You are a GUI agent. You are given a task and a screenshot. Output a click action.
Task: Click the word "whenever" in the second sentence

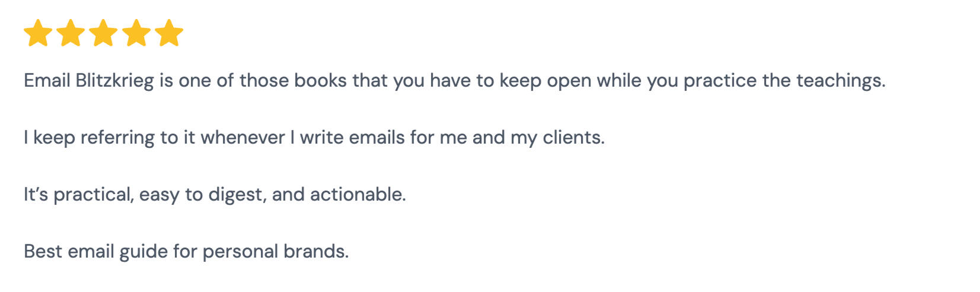(x=242, y=138)
